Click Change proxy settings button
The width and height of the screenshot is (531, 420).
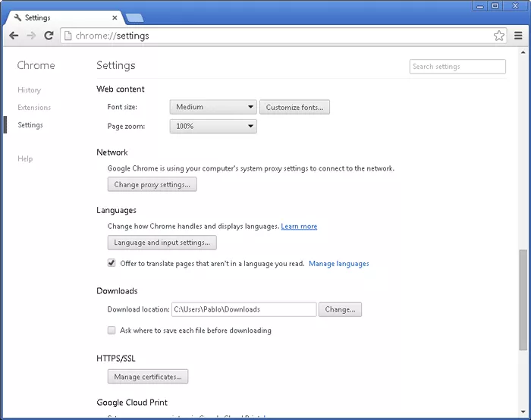[152, 184]
